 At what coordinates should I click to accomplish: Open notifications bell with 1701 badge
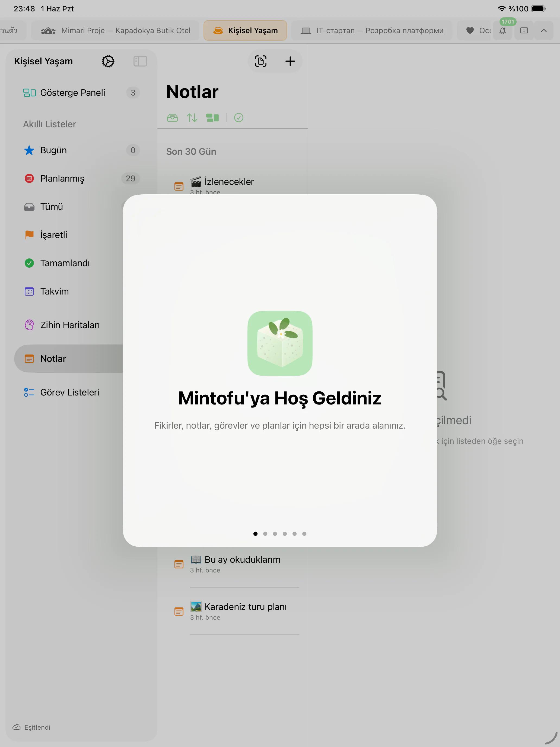coord(502,30)
